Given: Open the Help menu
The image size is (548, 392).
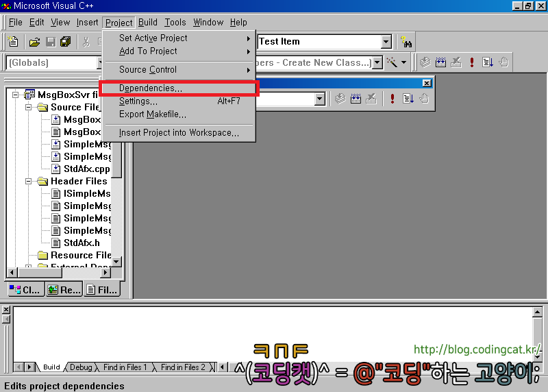Looking at the screenshot, I should tap(238, 23).
